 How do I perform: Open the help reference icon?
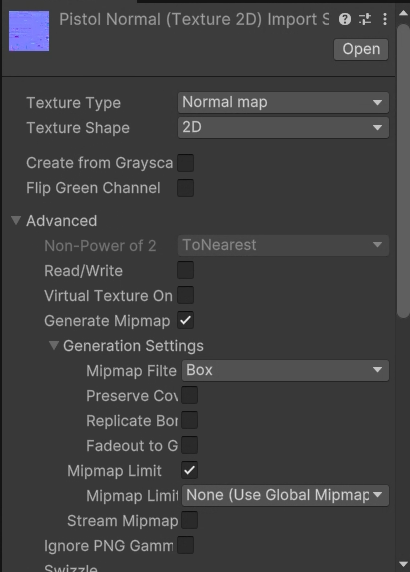(345, 19)
